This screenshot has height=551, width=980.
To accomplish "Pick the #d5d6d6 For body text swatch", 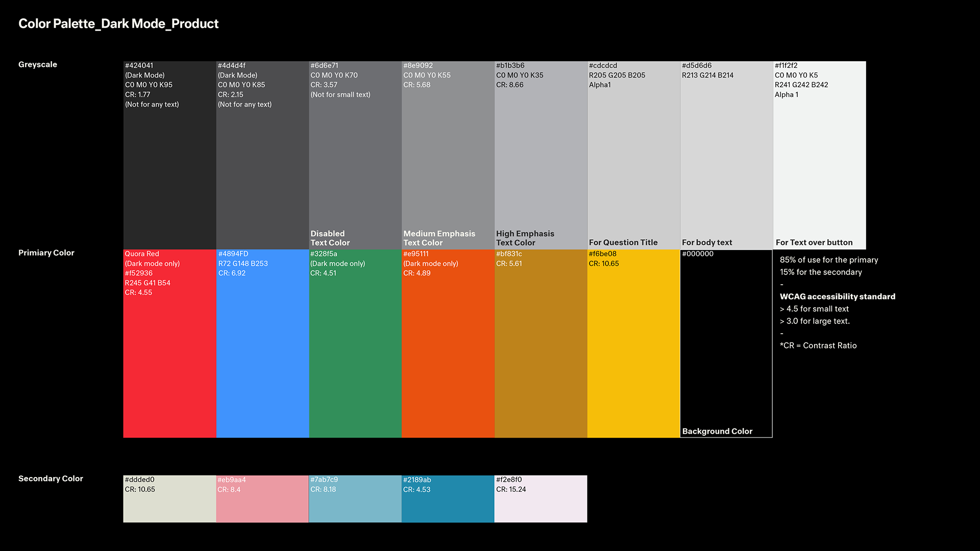I will click(726, 163).
